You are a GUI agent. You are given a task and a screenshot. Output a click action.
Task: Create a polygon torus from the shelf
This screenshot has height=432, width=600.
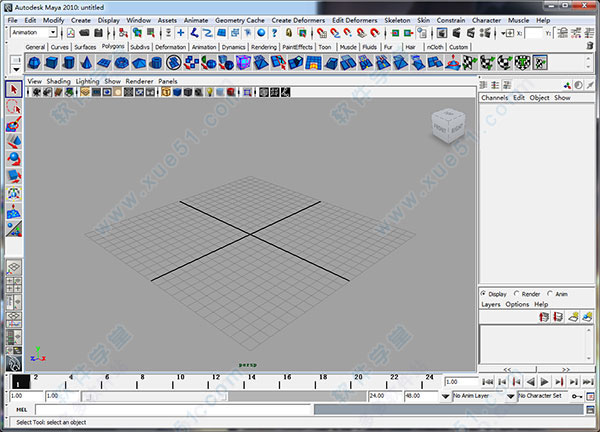121,63
